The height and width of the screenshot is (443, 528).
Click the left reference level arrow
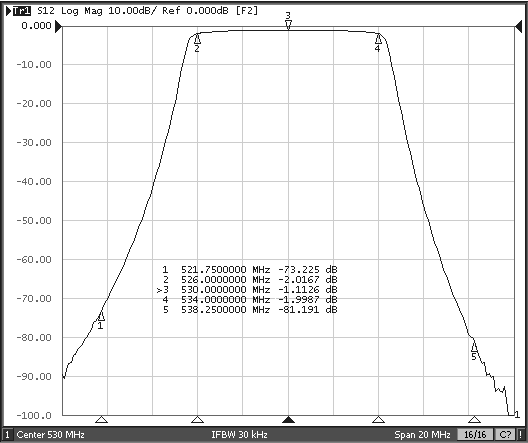point(59,26)
